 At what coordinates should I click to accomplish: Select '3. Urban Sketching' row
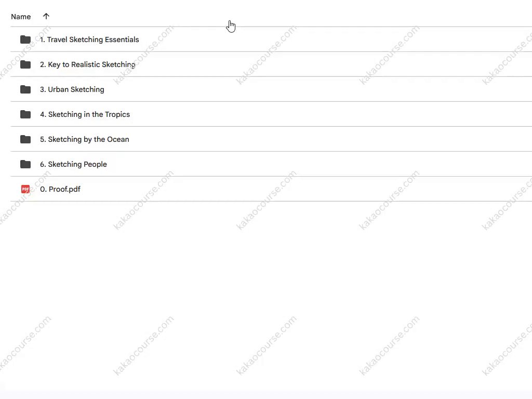[271, 89]
